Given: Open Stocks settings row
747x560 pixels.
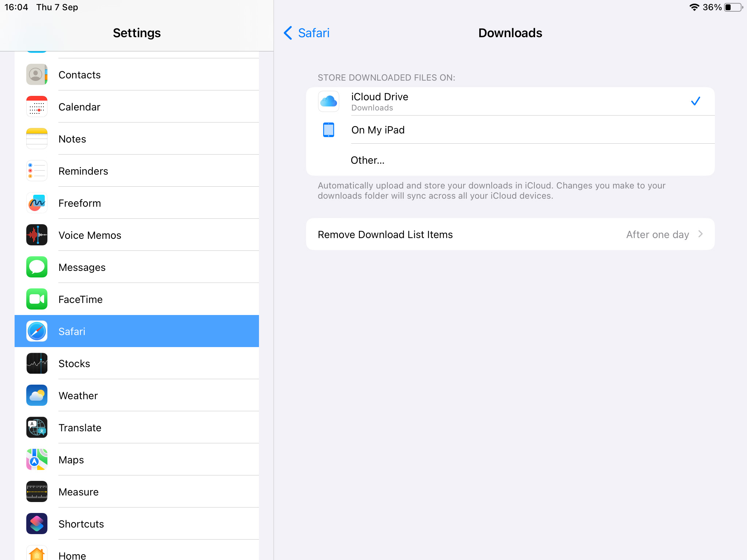Looking at the screenshot, I should tap(137, 363).
